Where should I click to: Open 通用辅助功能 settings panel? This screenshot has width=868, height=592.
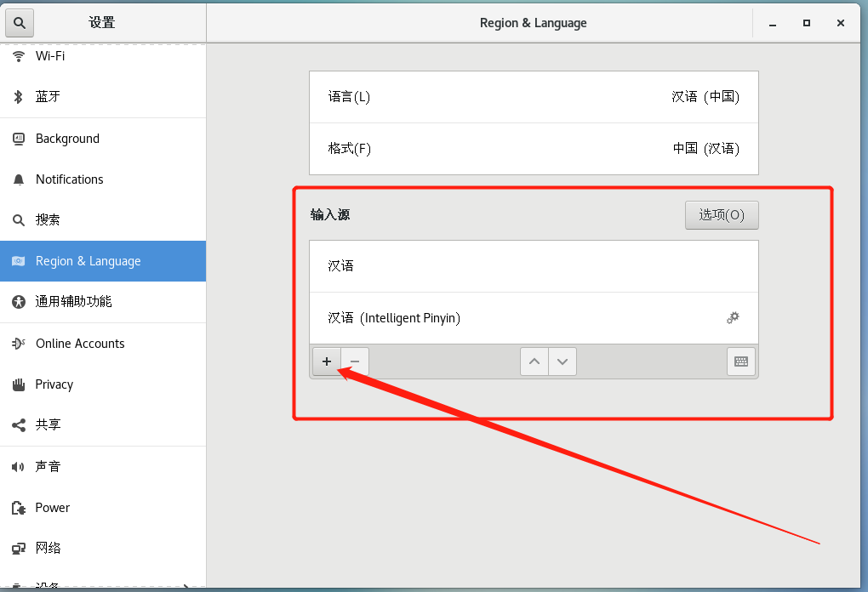tap(103, 302)
